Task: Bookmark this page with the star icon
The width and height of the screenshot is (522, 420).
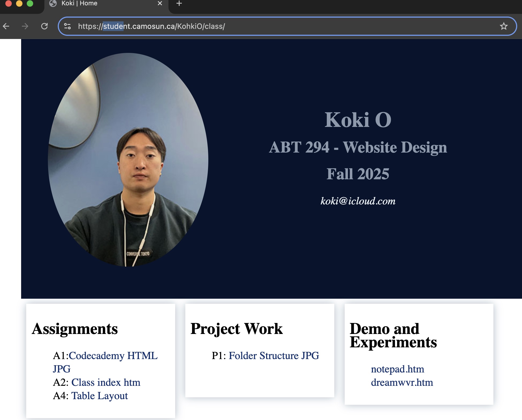Action: pos(504,26)
